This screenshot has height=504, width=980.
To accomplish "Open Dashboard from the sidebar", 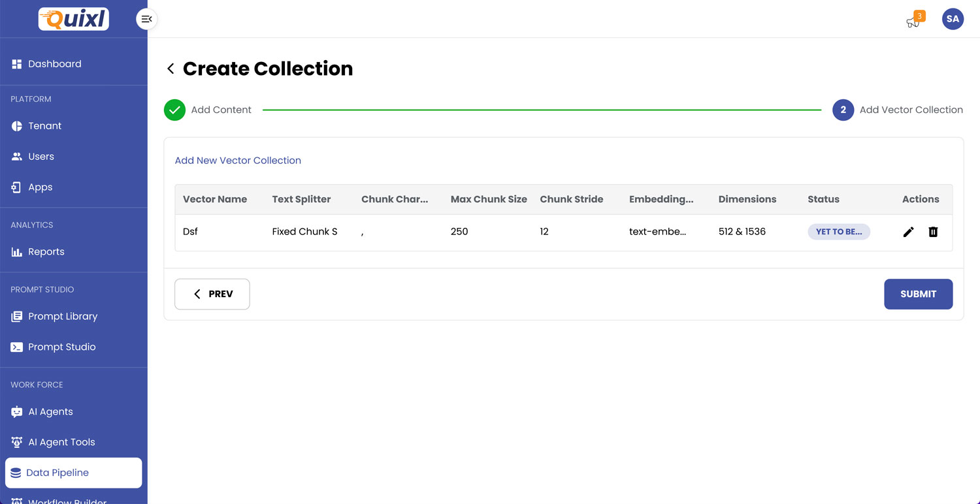I will point(54,64).
